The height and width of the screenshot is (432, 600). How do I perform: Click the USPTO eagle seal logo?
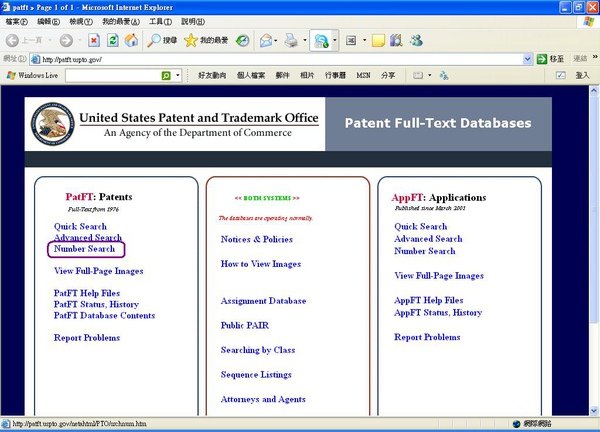tap(52, 124)
